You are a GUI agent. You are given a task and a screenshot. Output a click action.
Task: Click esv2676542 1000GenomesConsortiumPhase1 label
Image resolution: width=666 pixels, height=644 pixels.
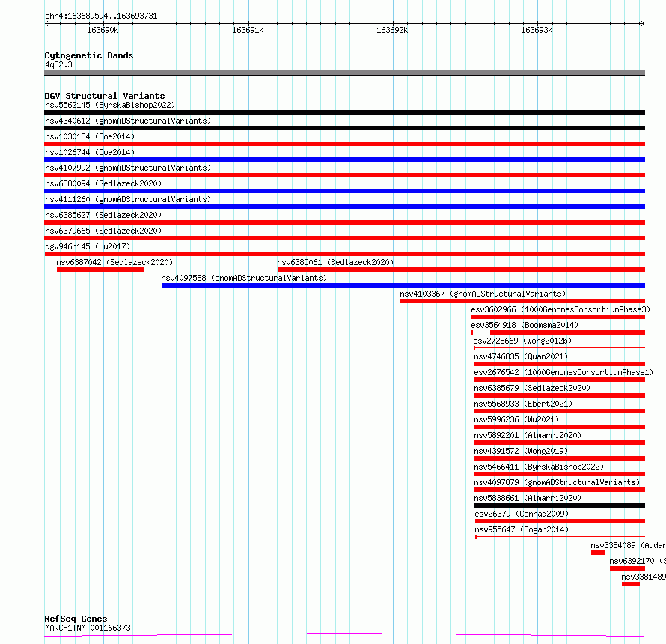point(563,372)
